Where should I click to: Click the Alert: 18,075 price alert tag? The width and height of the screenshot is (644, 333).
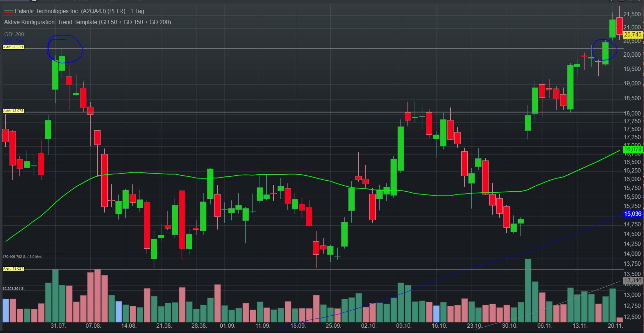(x=13, y=111)
